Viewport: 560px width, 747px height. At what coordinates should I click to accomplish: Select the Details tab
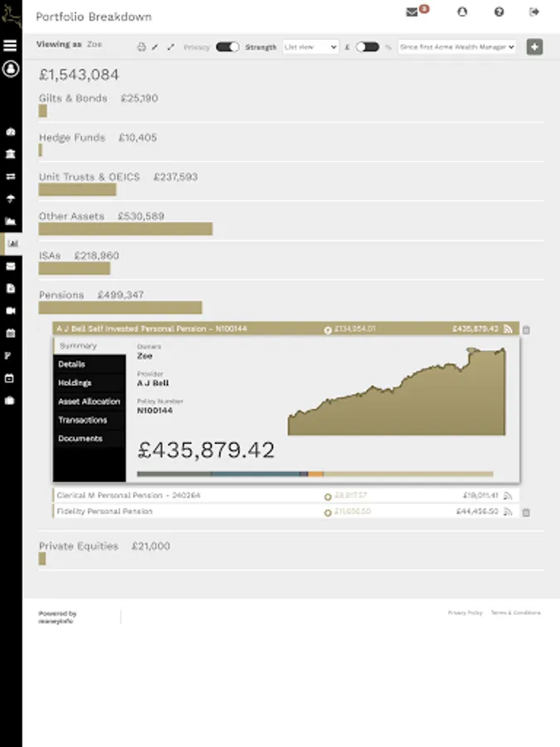[90, 364]
